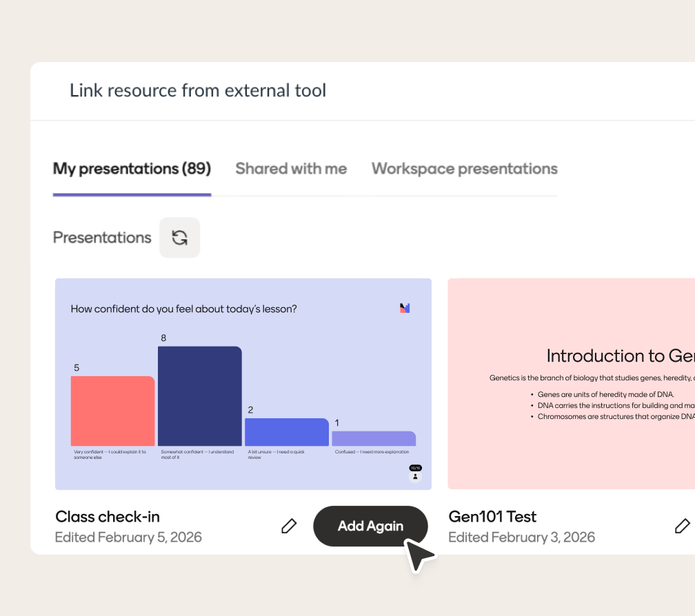Image resolution: width=695 pixels, height=616 pixels.
Task: Open the My presentations (89) tab
Action: tap(132, 169)
